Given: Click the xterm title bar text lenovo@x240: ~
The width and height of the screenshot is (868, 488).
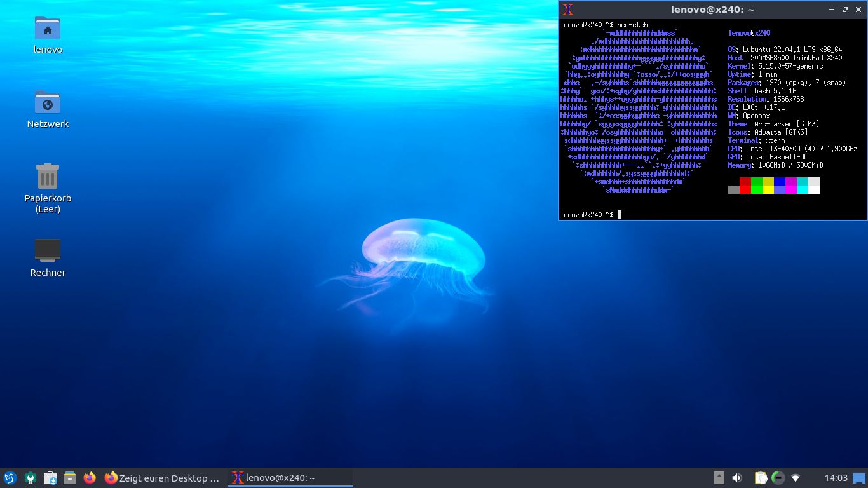Looking at the screenshot, I should (713, 10).
